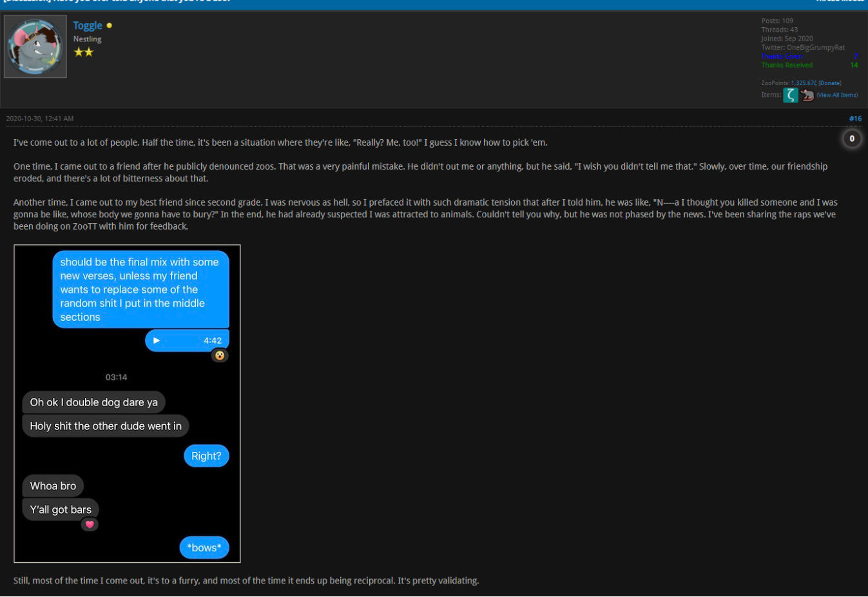Click the Twitter: OneBigGrumpyRat text
This screenshot has width=868, height=597.
[803, 47]
